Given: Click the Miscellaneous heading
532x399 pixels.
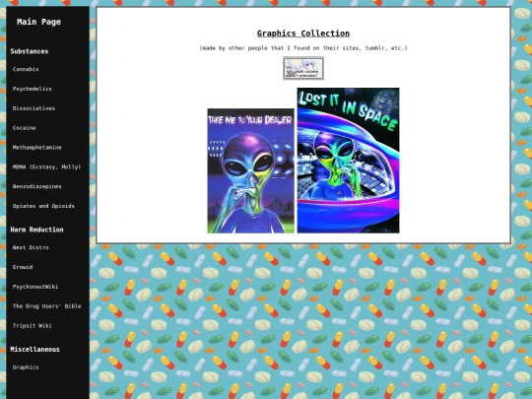Looking at the screenshot, I should coord(34,349).
